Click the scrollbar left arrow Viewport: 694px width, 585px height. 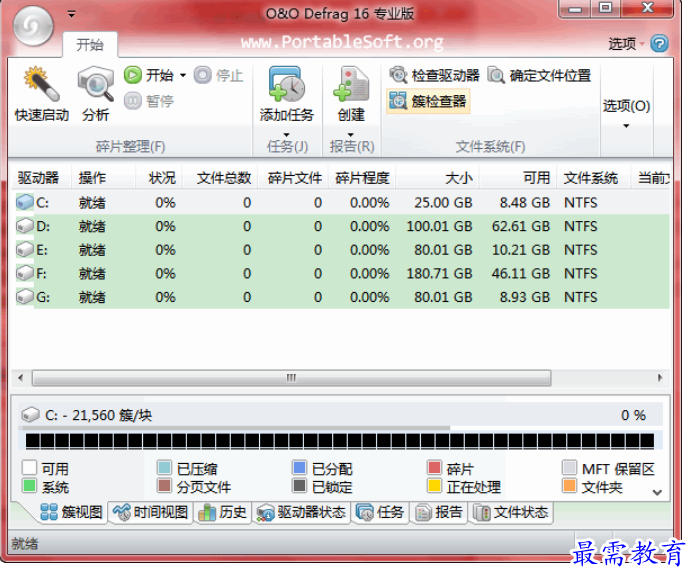[x=20, y=378]
